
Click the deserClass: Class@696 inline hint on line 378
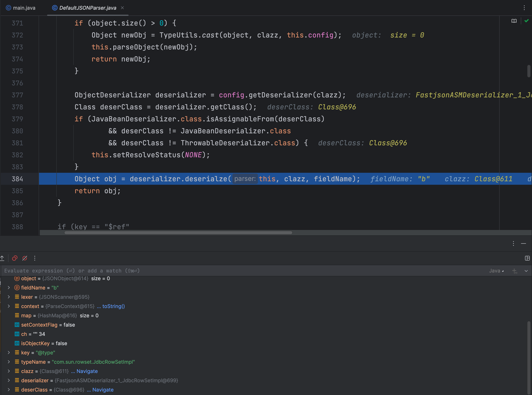point(312,107)
